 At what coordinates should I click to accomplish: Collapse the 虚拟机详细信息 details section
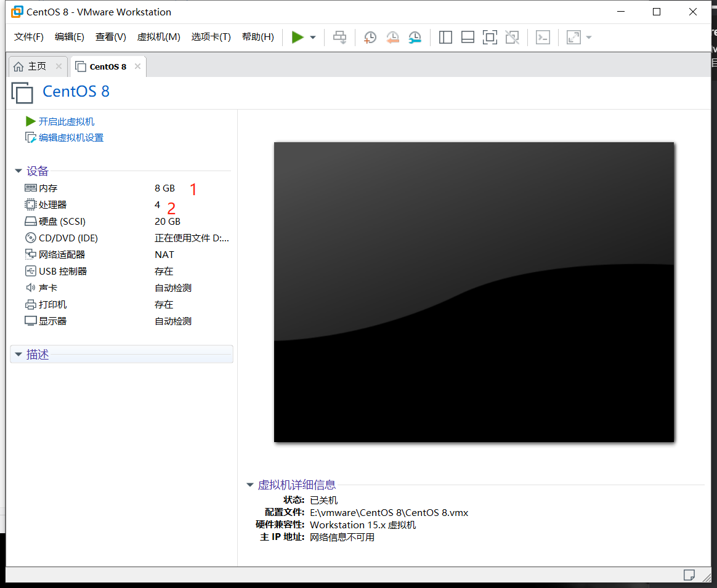249,485
